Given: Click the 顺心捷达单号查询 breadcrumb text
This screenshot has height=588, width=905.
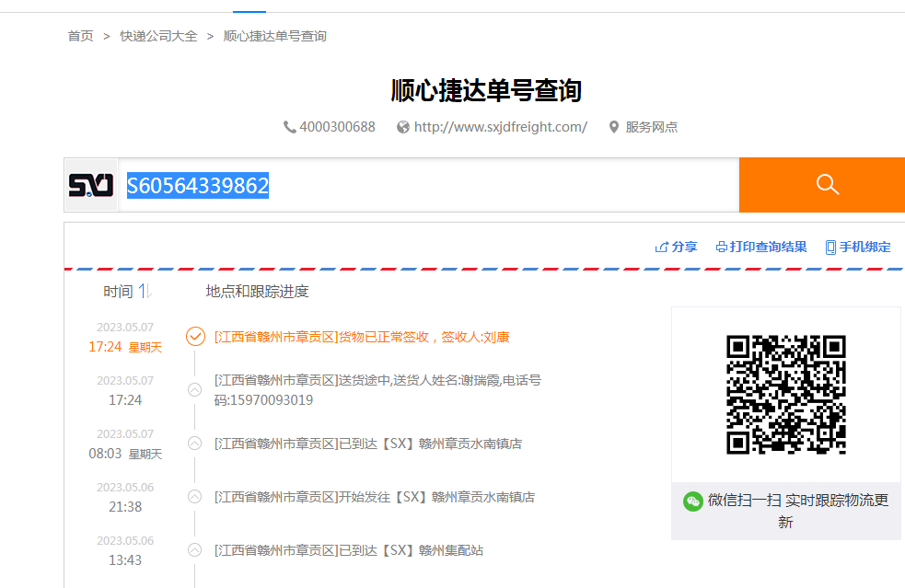Looking at the screenshot, I should tap(274, 37).
